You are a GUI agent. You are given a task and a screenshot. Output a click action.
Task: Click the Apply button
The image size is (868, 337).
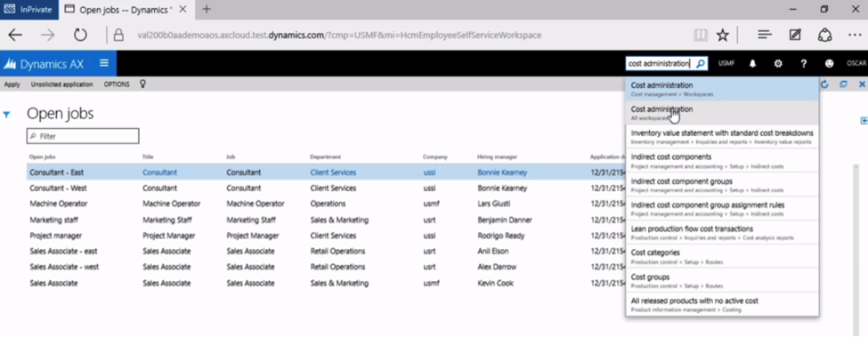click(x=12, y=84)
